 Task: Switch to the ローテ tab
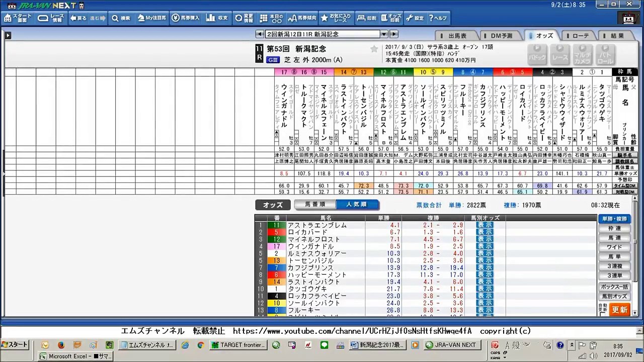click(580, 36)
